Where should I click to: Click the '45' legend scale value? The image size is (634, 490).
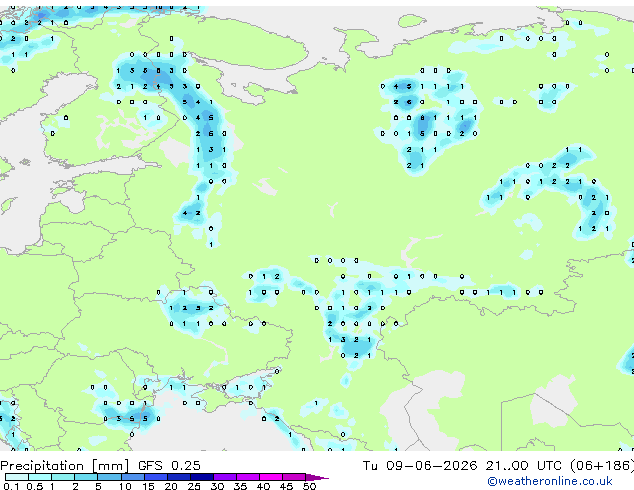(x=286, y=486)
